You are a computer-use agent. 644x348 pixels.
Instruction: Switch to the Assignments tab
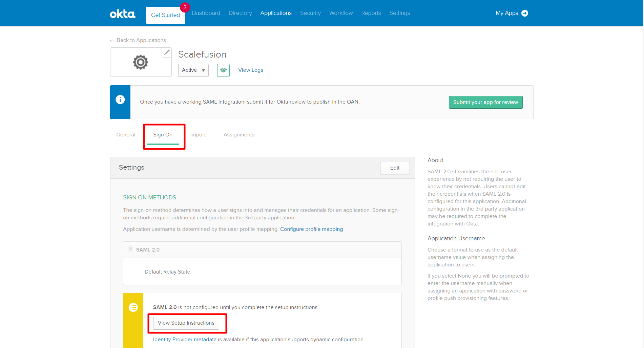239,135
